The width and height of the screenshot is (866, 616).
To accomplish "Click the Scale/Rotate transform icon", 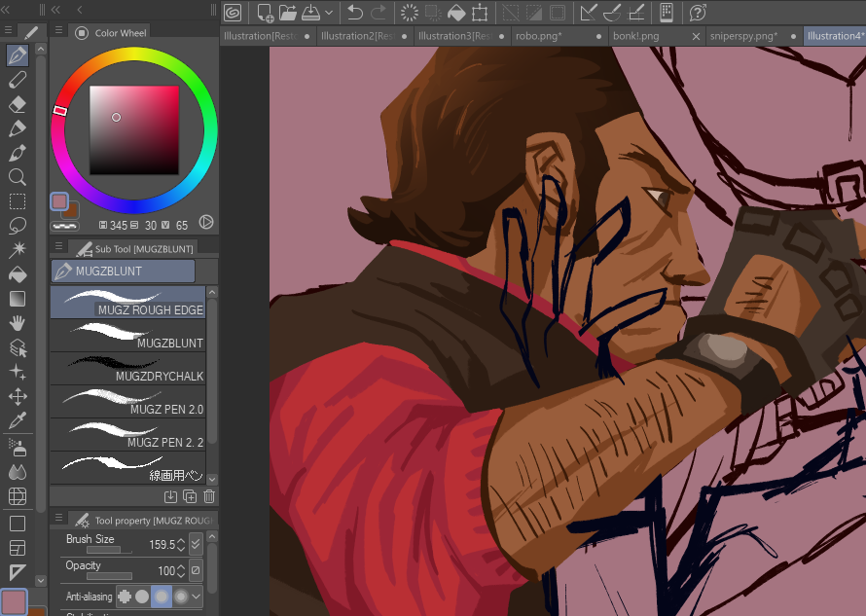I will [480, 12].
